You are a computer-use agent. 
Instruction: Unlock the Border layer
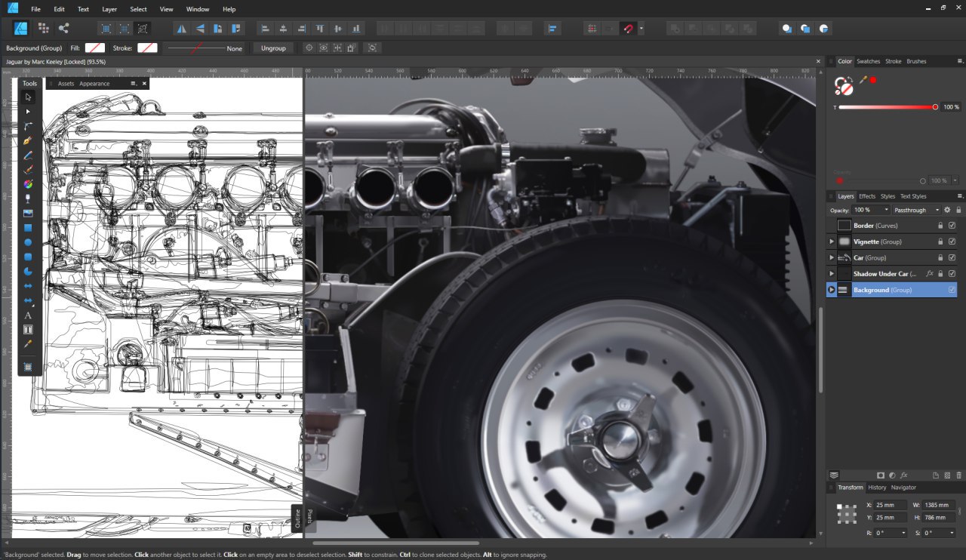[940, 226]
